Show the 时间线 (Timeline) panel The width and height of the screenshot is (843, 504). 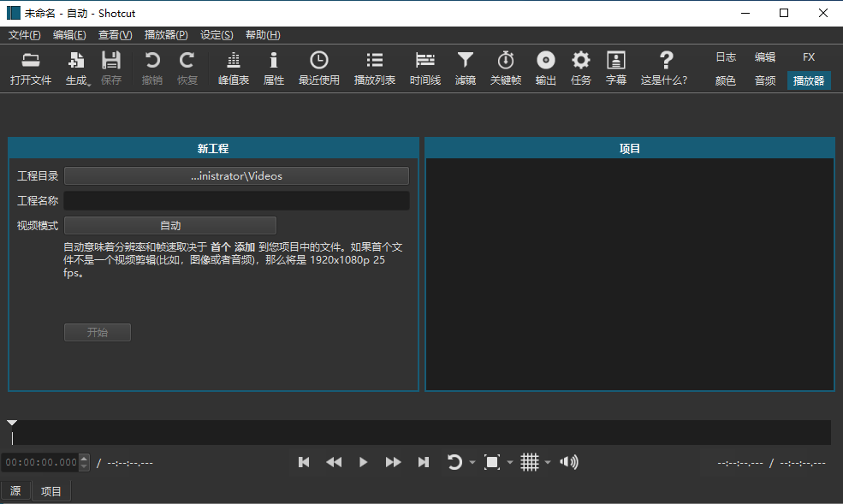(425, 68)
